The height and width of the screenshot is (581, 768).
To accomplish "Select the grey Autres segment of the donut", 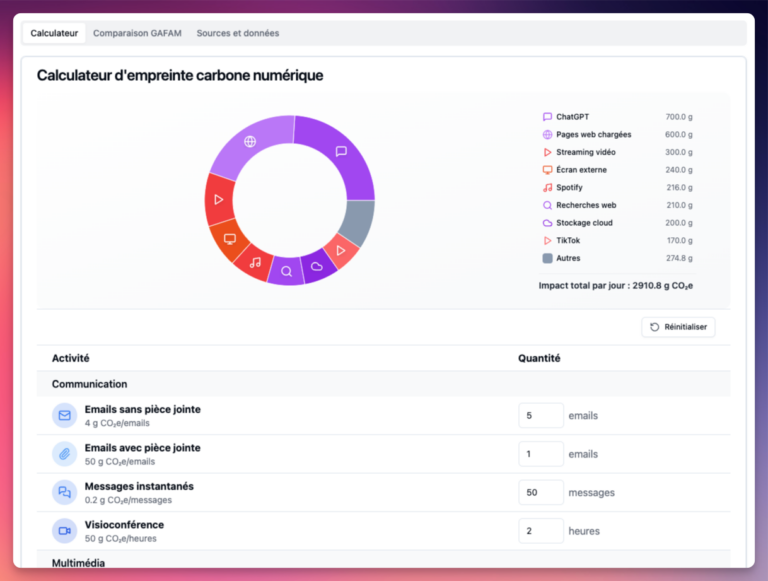I will [x=357, y=222].
